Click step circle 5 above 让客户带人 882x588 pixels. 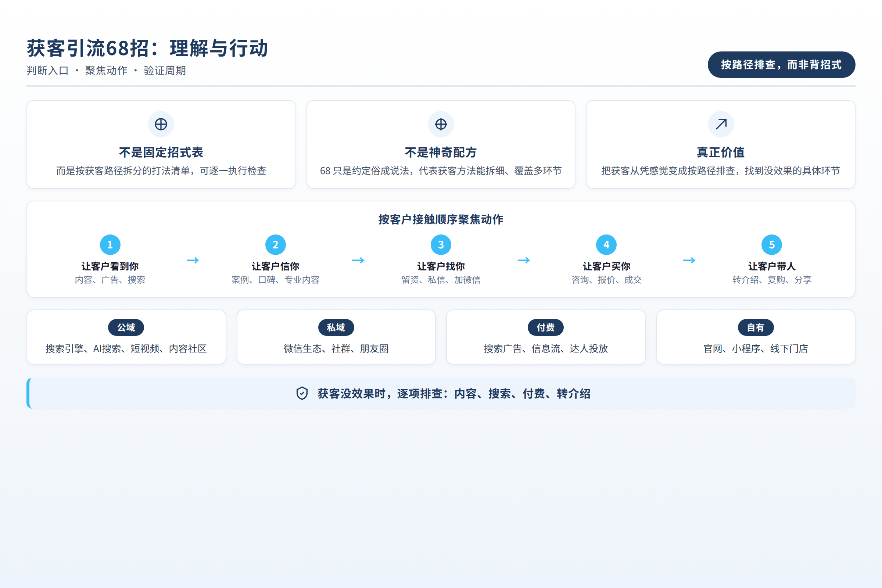772,245
